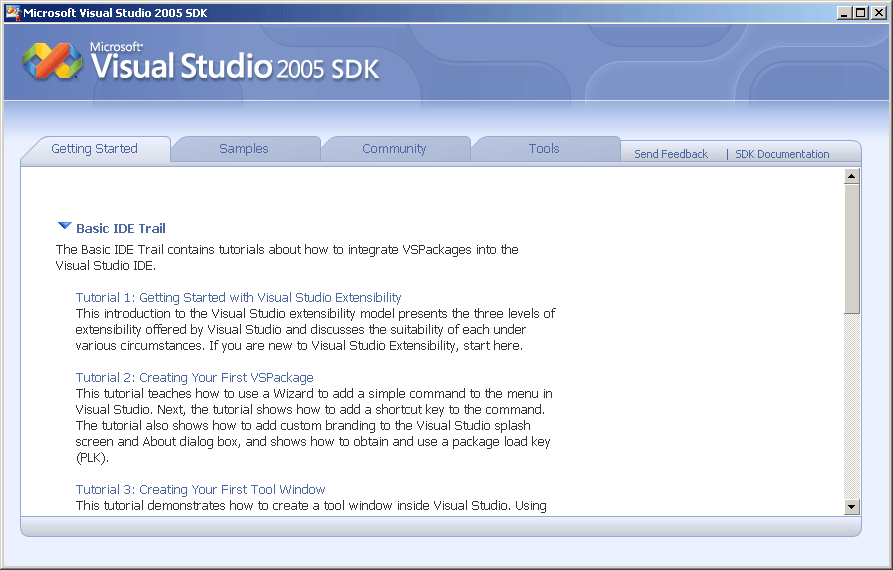Switch to the Samples tab
The image size is (893, 570).
point(244,149)
